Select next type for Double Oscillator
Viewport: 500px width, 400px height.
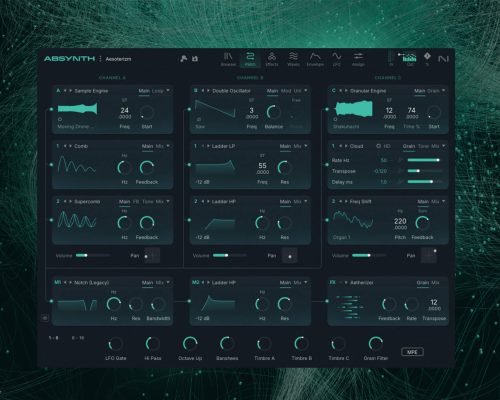[x=208, y=91]
